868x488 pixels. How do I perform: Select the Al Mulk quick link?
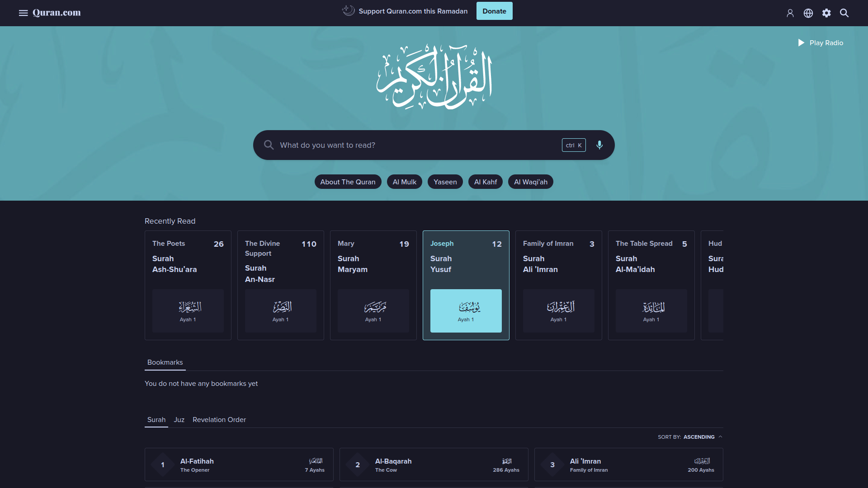click(x=404, y=182)
